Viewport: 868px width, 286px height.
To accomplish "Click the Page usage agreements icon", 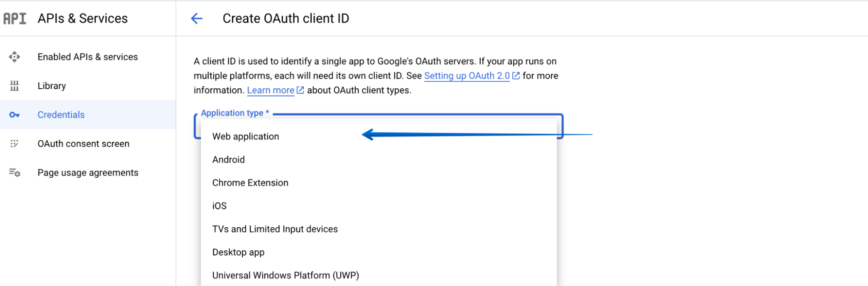I will coord(14,173).
